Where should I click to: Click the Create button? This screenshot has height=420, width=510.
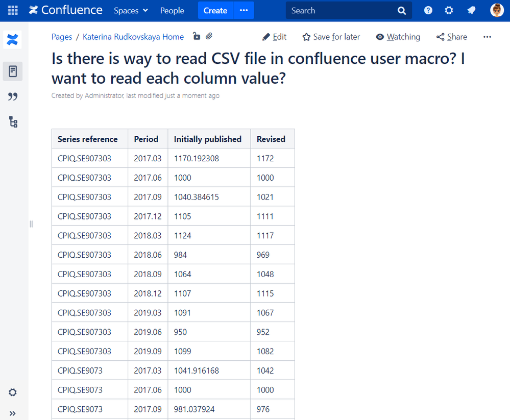215,10
